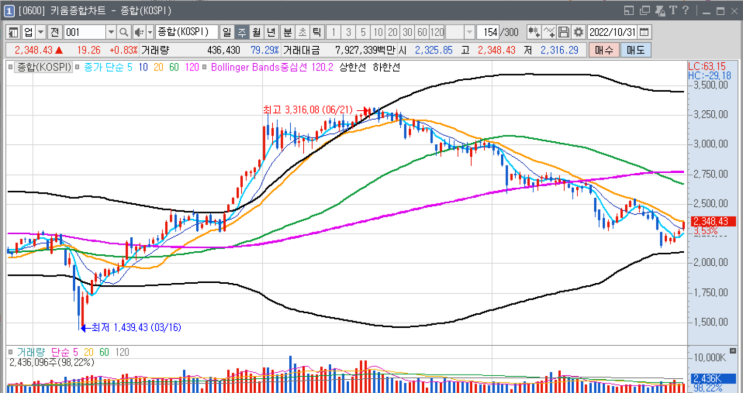The image size is (743, 393).
Task: Click the 매도 sell button
Action: click(x=635, y=50)
